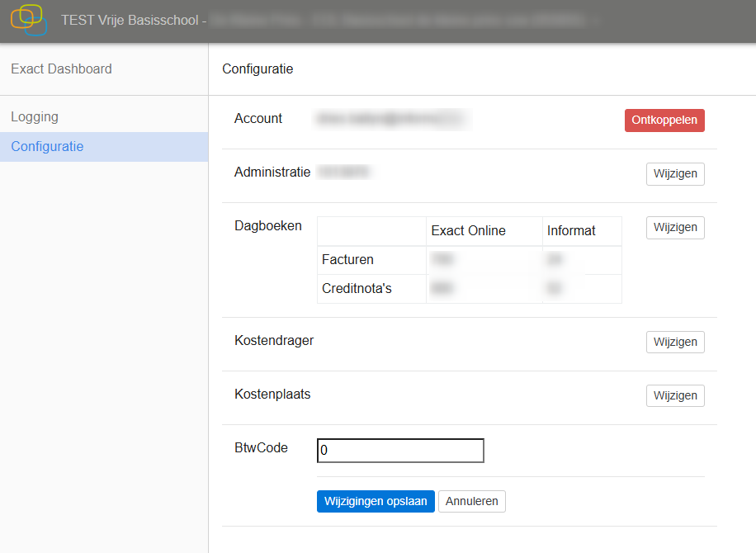Click the Configuratie page heading
Viewport: 756px width, 553px height.
tap(258, 69)
